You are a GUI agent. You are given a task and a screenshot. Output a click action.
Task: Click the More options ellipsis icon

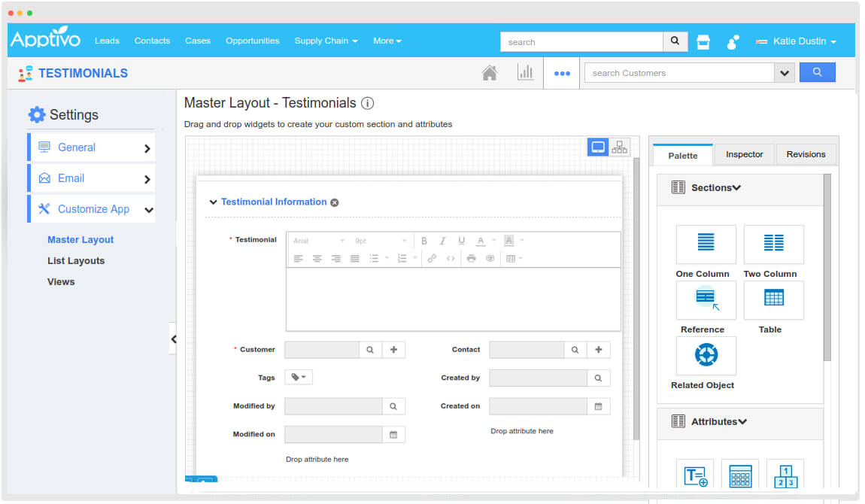(561, 72)
